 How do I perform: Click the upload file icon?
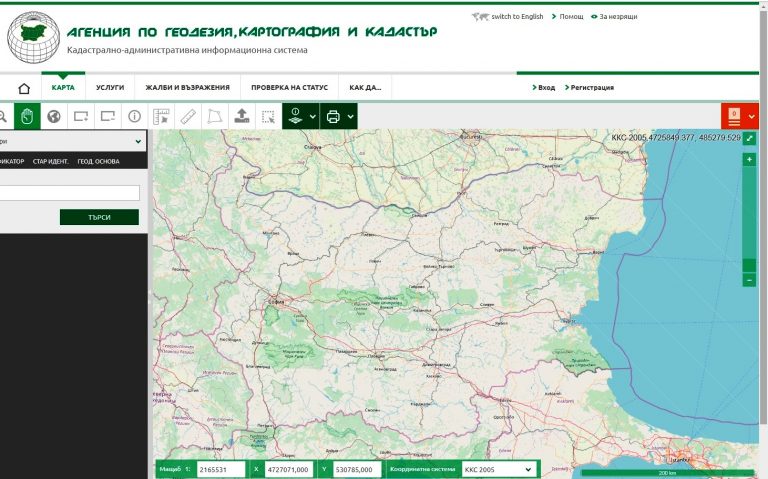coord(242,116)
